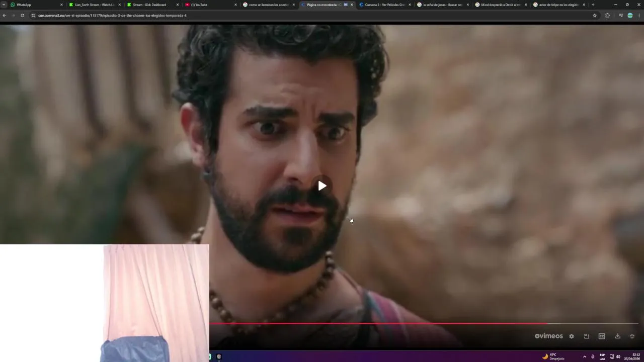Open the 'Mical despreció a David' tab
Viewport: 644px width, 362px height.
501,5
